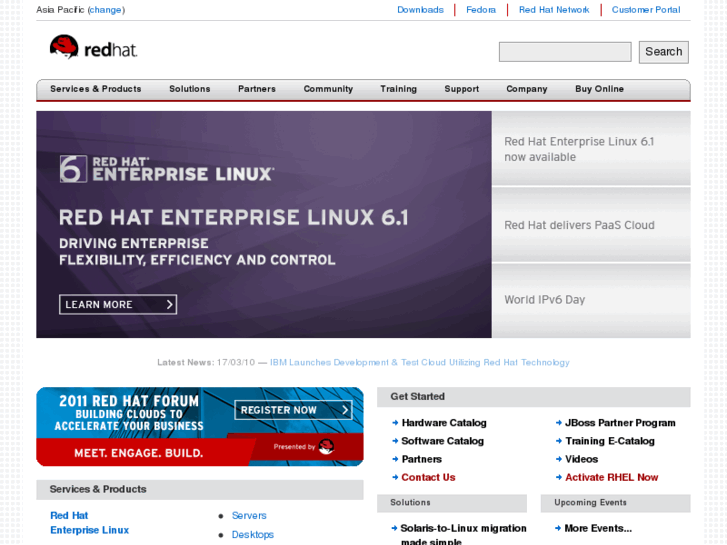Image resolution: width=727 pixels, height=545 pixels.
Task: Click the Get Started section header
Action: (534, 397)
